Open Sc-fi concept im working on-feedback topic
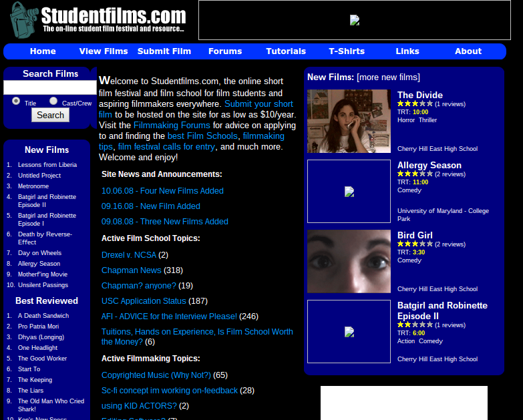 point(170,391)
